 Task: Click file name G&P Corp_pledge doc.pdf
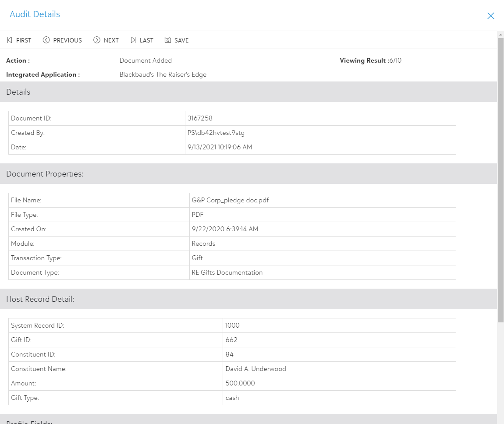point(230,200)
